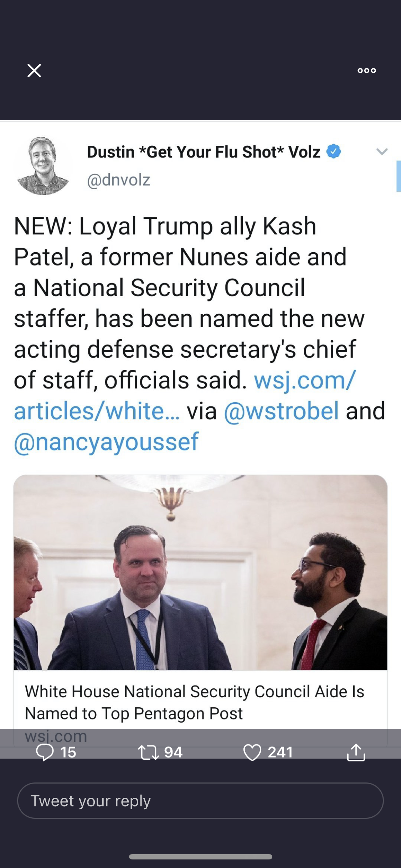Tap the home indicator bar
The image size is (401, 868).
[200, 857]
